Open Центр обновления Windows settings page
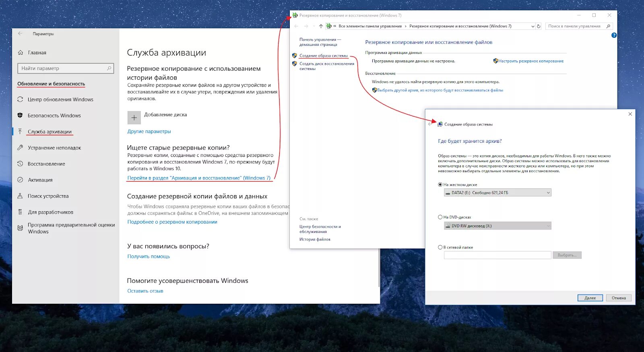The width and height of the screenshot is (644, 352). 60,99
